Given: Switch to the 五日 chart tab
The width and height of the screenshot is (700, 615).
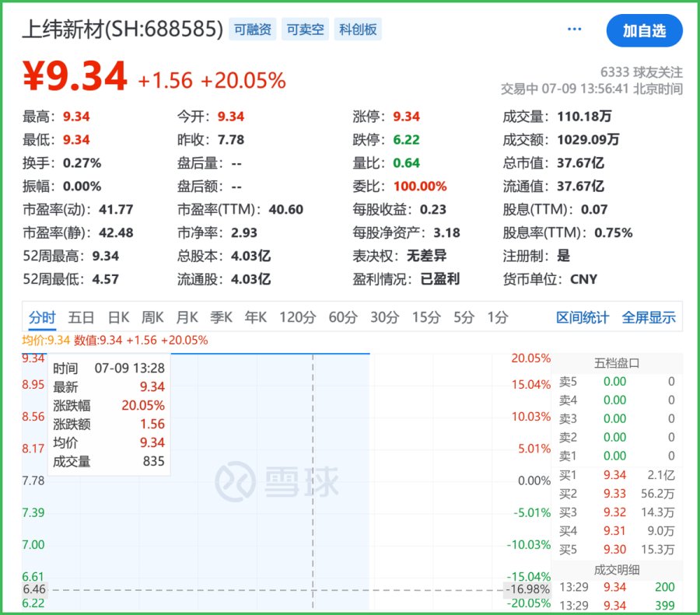Looking at the screenshot, I should 81,317.
